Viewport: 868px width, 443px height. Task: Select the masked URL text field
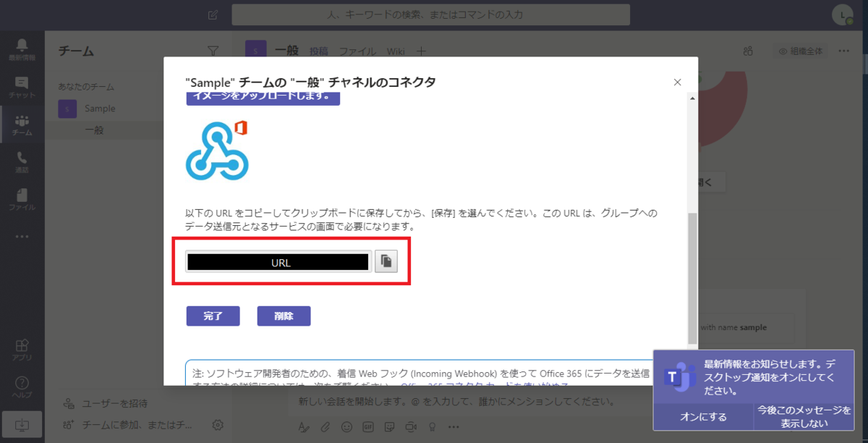278,262
